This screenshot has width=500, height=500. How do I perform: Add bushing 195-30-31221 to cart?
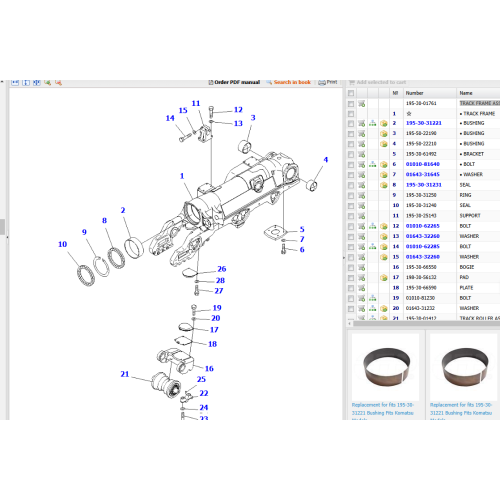tap(362, 124)
